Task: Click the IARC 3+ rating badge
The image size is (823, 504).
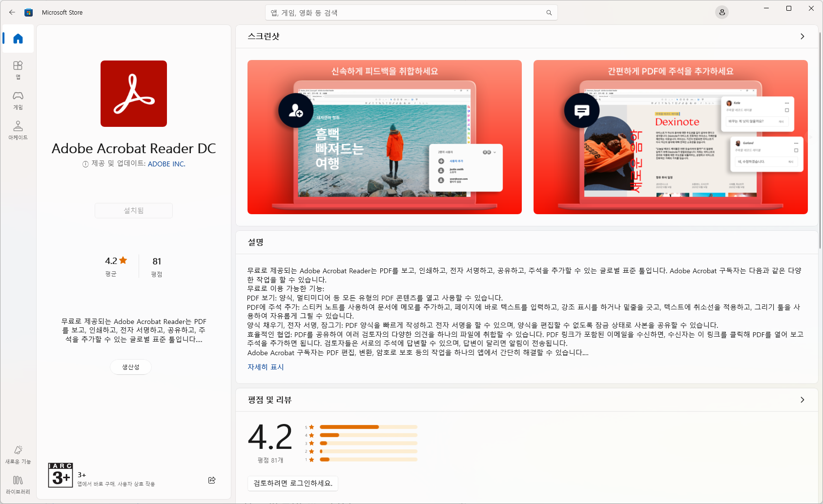Action: coord(61,475)
